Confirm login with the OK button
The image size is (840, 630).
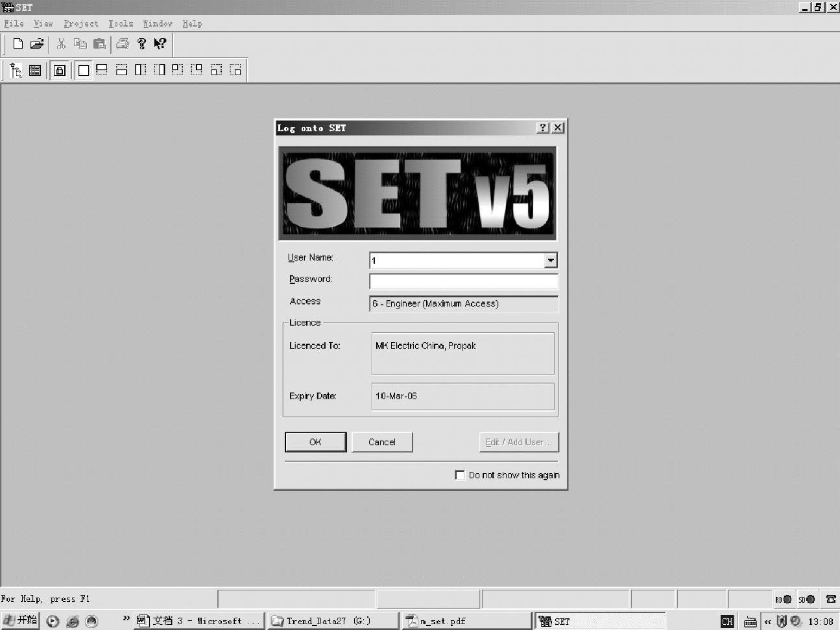[315, 442]
